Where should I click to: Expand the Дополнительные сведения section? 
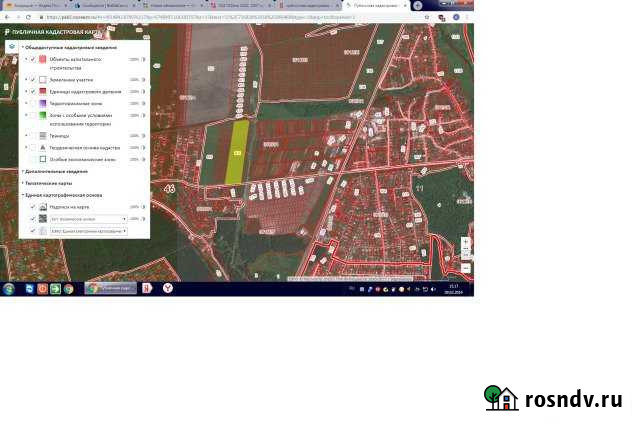(23, 171)
